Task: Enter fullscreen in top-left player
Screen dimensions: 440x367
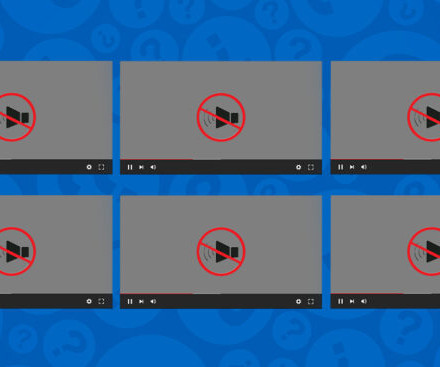Action: coord(101,167)
